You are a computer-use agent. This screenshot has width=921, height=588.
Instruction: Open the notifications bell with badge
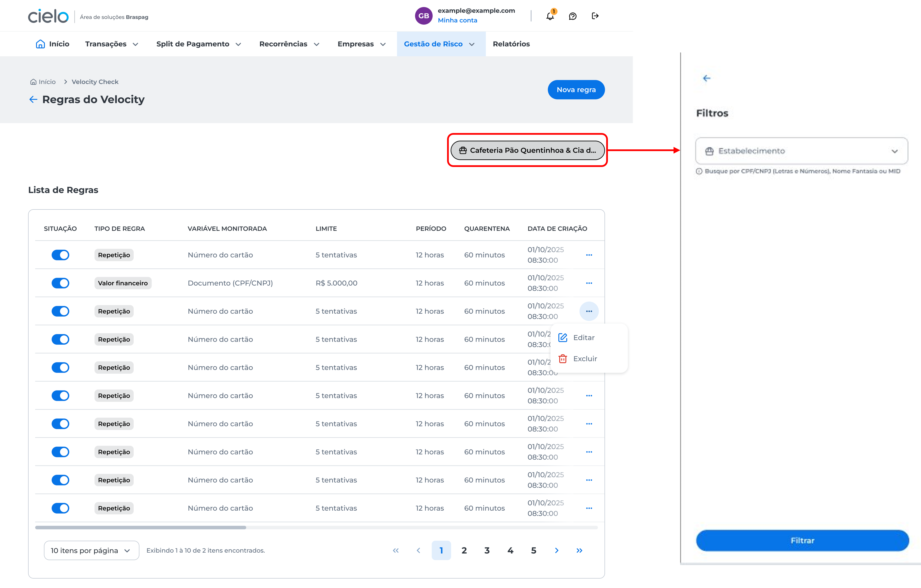point(550,16)
